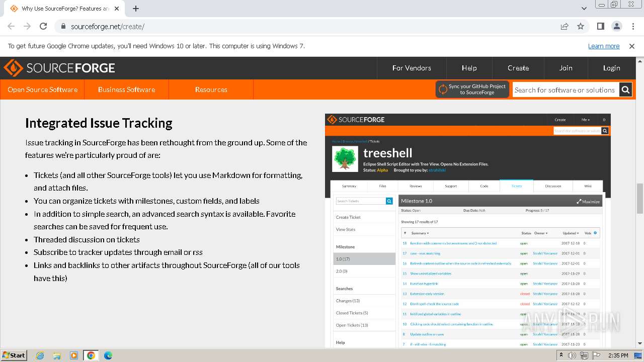Viewport: 644px width, 362px height.
Task: Open Microsoft Edge from the taskbar
Action: click(x=108, y=355)
